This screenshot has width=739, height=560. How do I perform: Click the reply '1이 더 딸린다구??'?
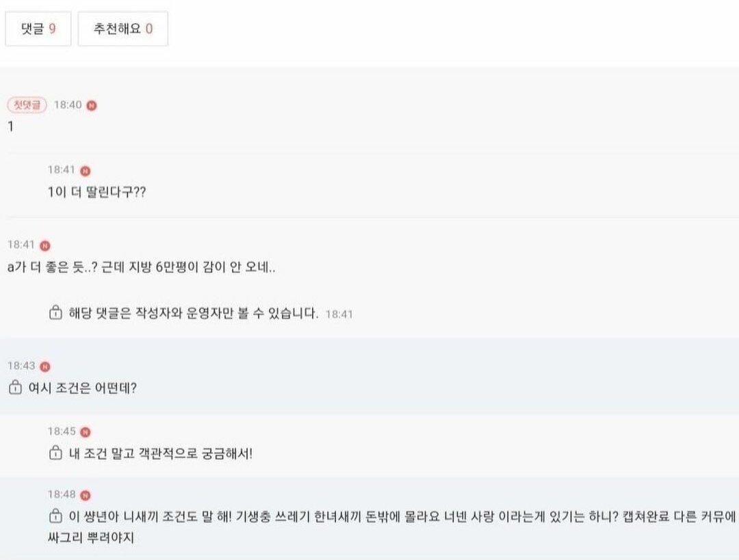pyautogui.click(x=96, y=191)
